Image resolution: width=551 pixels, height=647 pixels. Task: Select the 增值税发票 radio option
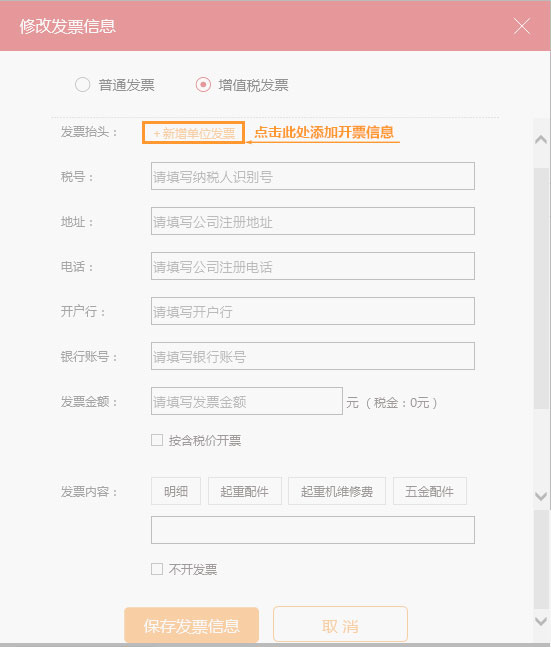tap(203, 85)
